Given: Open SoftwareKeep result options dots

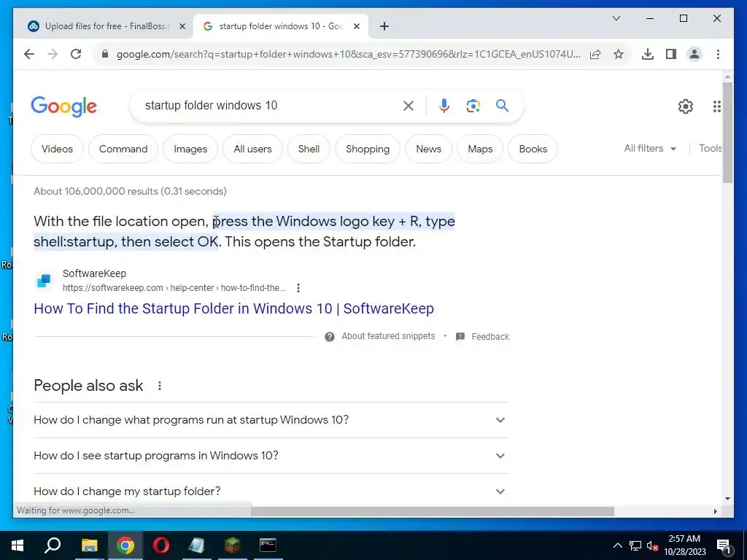Looking at the screenshot, I should [x=298, y=288].
